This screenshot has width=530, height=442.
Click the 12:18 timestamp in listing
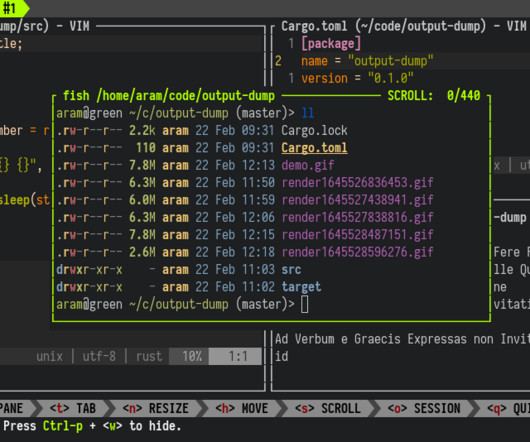(x=258, y=252)
